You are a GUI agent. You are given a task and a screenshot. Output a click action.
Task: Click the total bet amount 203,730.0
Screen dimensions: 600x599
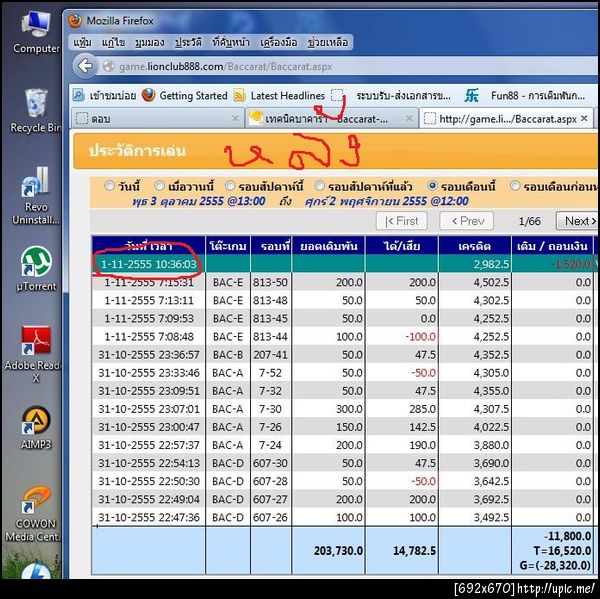click(x=338, y=550)
